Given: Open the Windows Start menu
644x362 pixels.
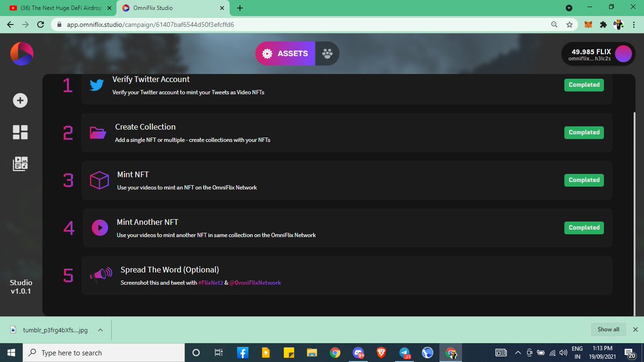Looking at the screenshot, I should pos(10,352).
